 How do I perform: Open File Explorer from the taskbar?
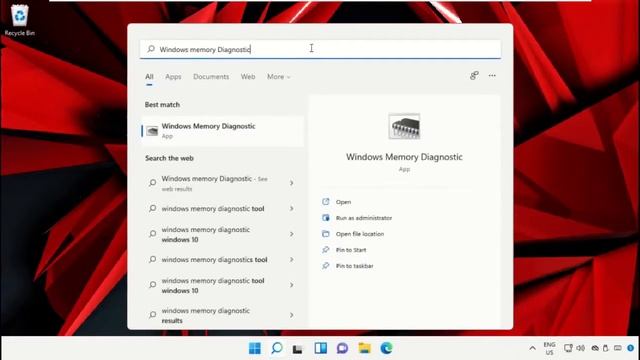(364, 348)
